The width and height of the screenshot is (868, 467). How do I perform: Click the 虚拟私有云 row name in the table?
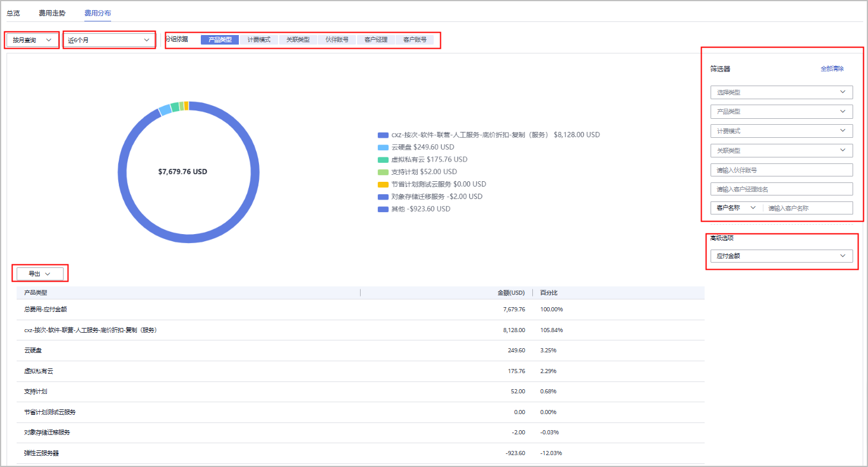coord(39,371)
